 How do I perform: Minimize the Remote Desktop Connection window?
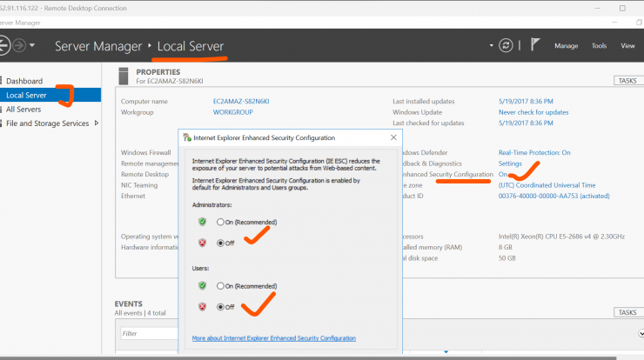(598, 8)
